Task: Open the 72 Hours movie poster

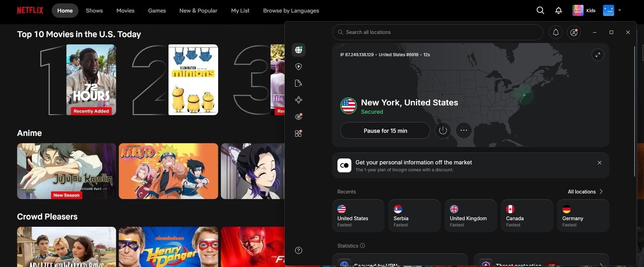Action: coord(91,80)
